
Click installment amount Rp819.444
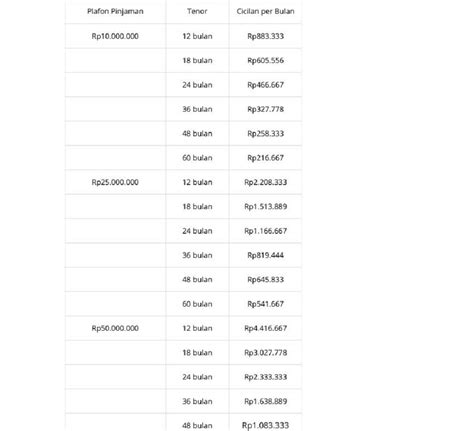(x=265, y=255)
